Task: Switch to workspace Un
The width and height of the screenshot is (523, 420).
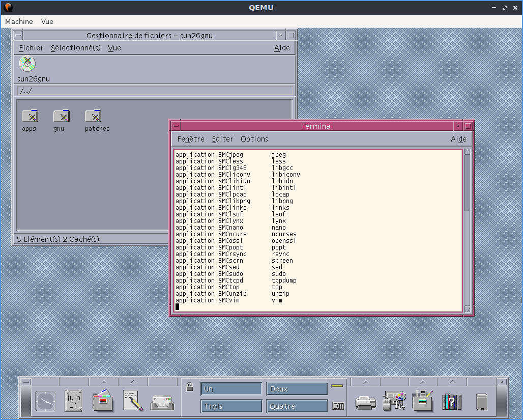Action: (x=231, y=389)
